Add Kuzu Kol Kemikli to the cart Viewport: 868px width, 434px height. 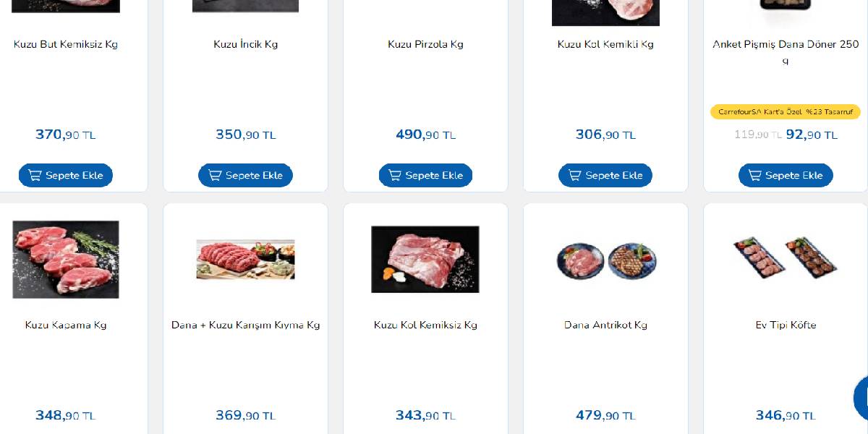point(605,175)
